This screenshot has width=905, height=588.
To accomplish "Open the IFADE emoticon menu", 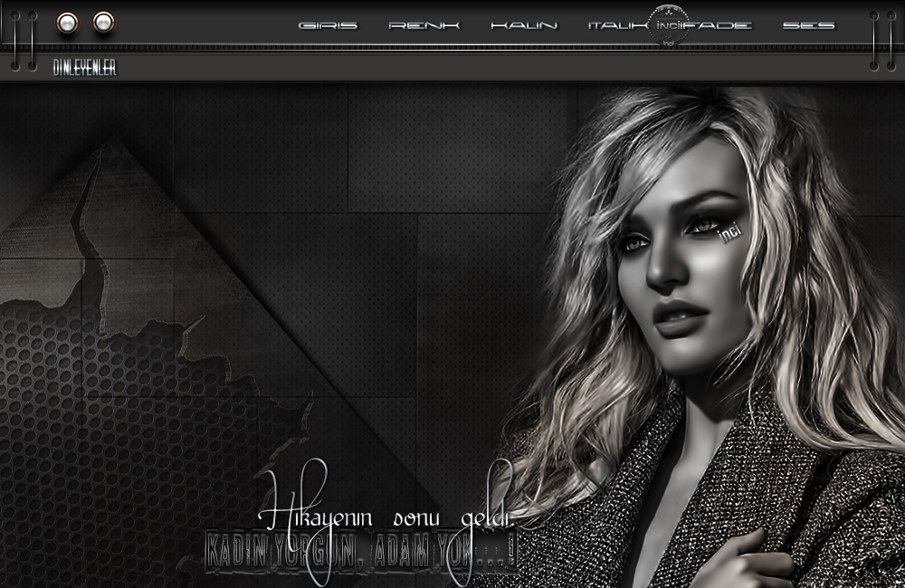I will (x=719, y=25).
